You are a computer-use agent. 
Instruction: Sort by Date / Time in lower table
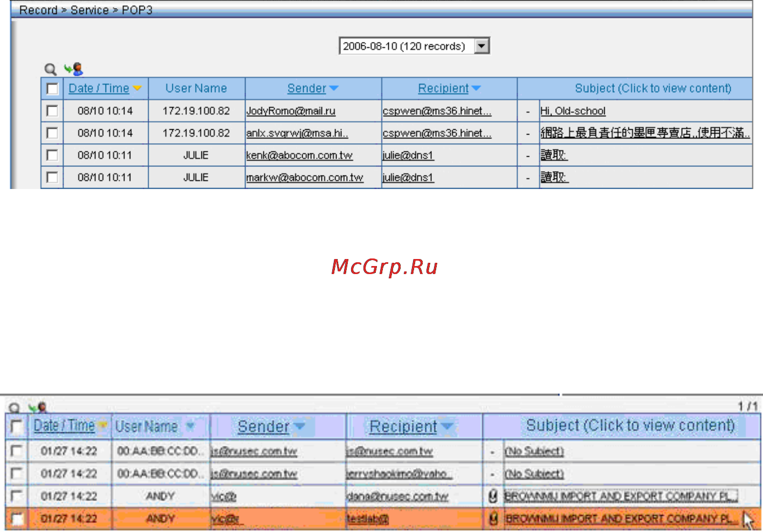click(x=64, y=425)
